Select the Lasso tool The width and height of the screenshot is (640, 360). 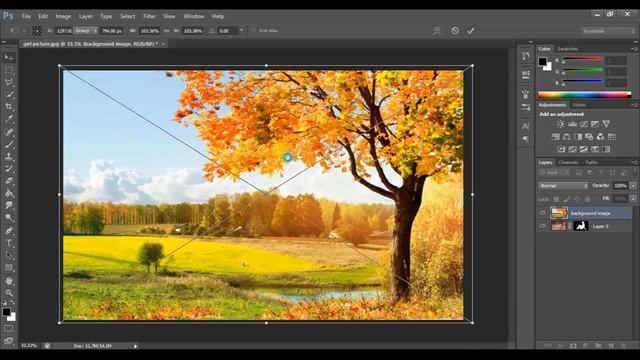[9, 82]
